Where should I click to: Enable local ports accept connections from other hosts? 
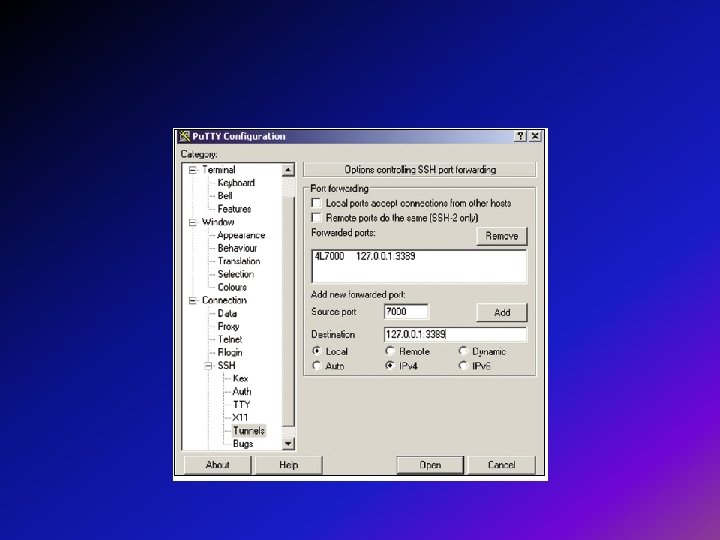pos(316,203)
